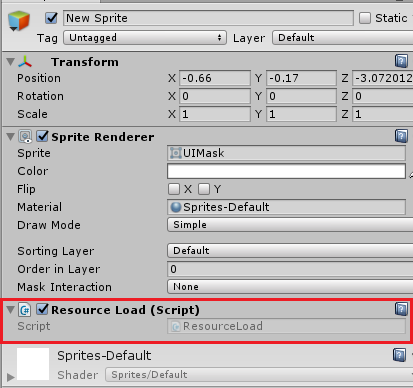Viewport: 413px width, 388px height.
Task: Click the Transform axes icon
Action: [x=25, y=62]
